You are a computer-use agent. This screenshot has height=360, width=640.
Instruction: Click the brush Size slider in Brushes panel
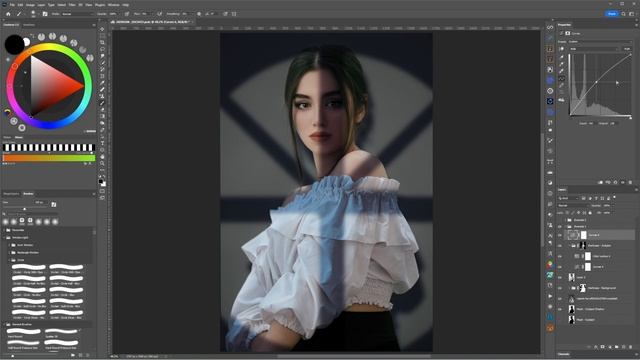point(24,209)
